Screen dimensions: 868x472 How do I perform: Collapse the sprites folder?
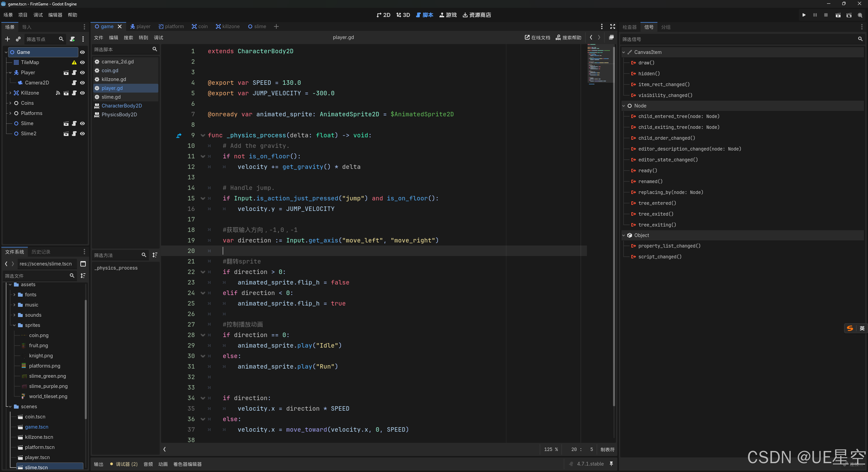pyautogui.click(x=14, y=325)
